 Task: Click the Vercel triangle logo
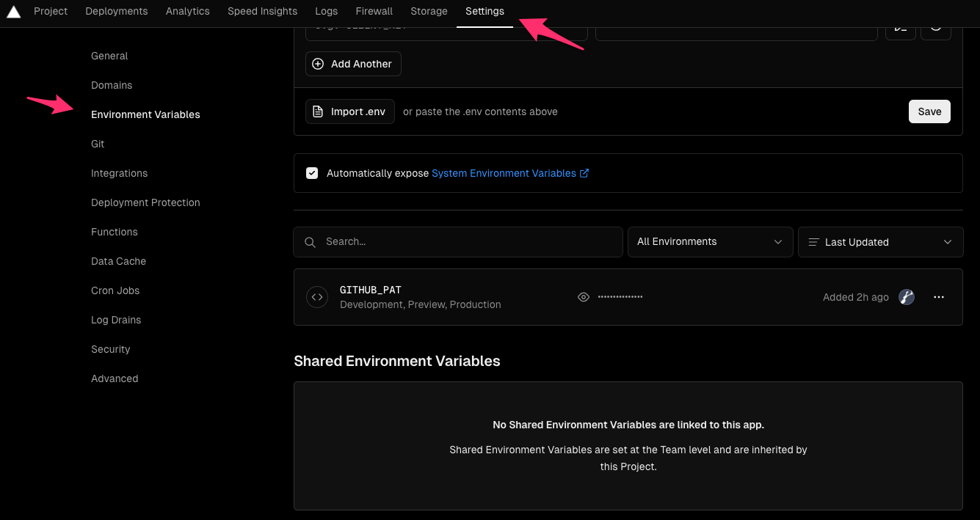pyautogui.click(x=13, y=11)
